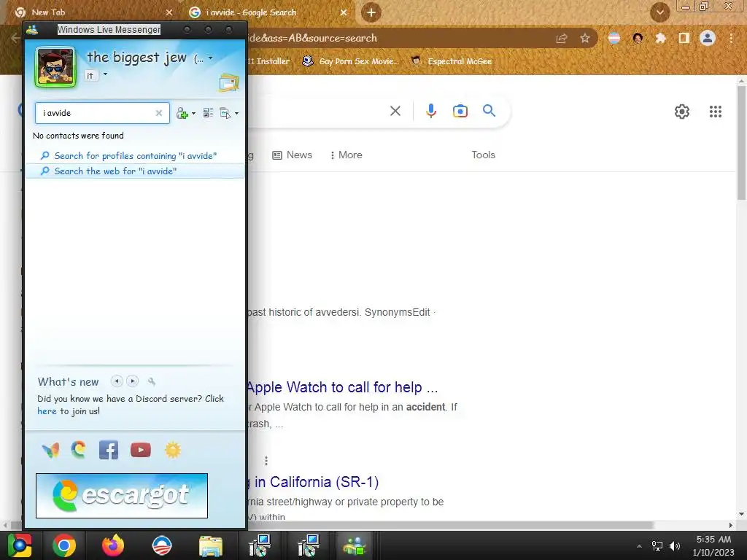Go to previous What's new item
Image resolution: width=747 pixels, height=560 pixels.
point(117,381)
